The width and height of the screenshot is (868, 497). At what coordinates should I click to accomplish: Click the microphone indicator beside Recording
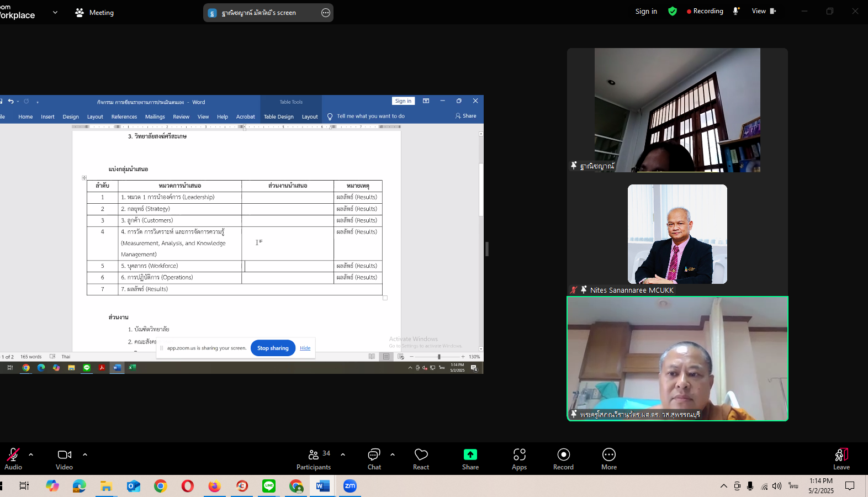point(736,11)
